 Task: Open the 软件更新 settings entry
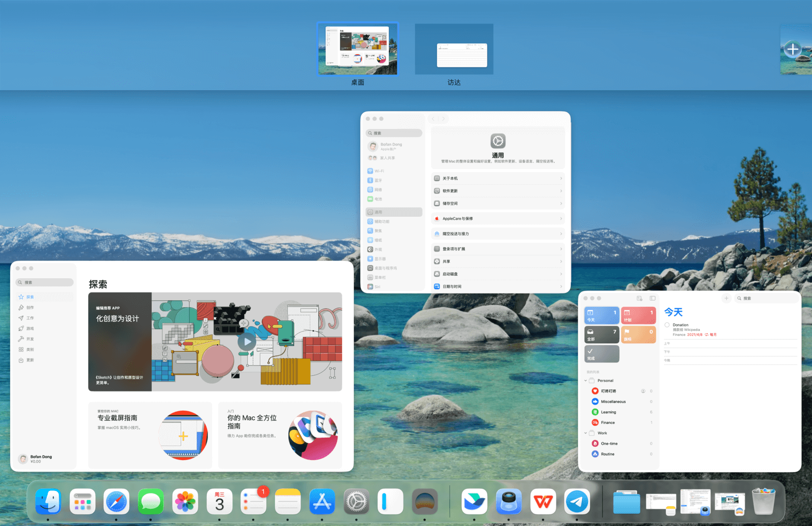[498, 191]
